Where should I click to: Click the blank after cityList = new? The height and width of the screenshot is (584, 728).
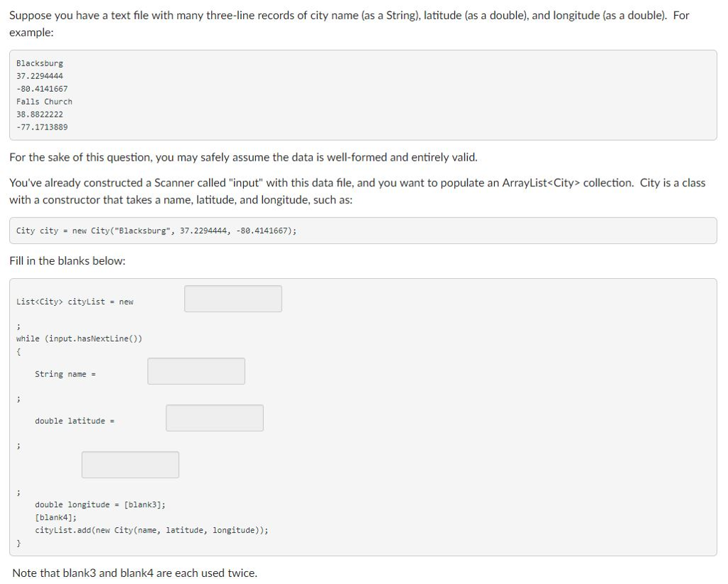click(232, 298)
